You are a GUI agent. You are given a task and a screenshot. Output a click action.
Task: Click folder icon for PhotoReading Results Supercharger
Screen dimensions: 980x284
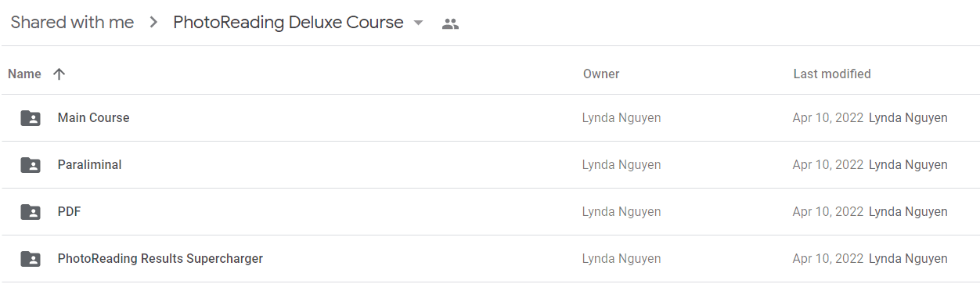[x=31, y=259]
